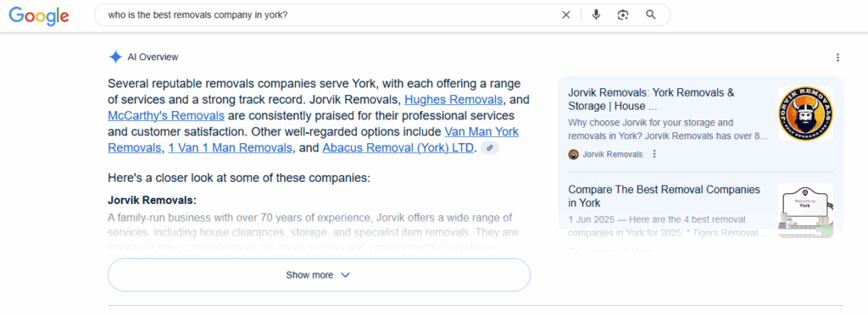Screen dimensions: 868x315
Task: Open Jorvik Removals: York Removals & Storage result
Action: (x=651, y=99)
